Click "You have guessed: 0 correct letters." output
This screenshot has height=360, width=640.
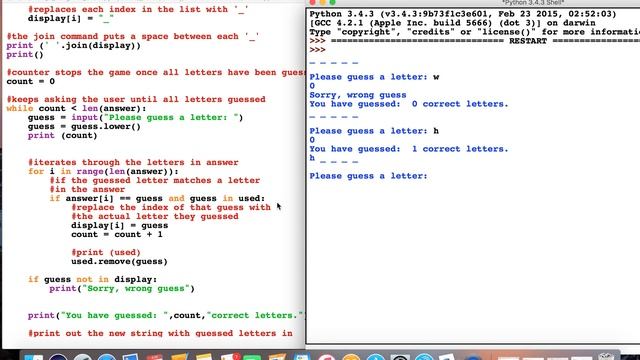(x=409, y=104)
